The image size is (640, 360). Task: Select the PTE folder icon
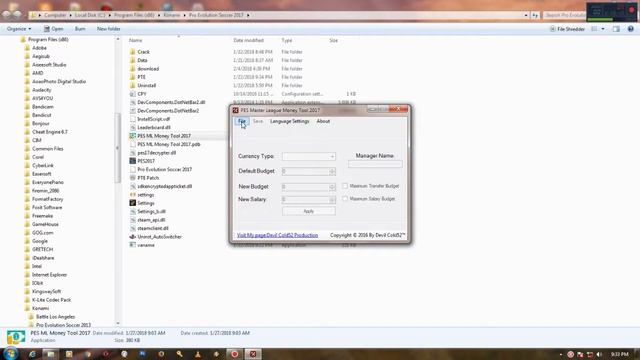click(x=133, y=77)
